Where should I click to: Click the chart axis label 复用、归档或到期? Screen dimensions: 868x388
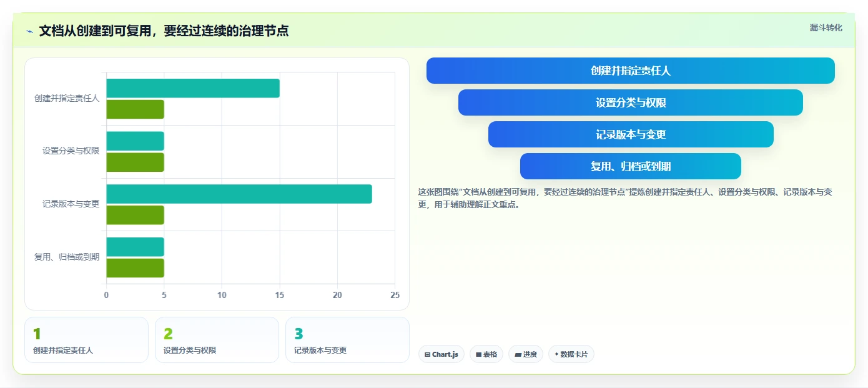coord(67,257)
